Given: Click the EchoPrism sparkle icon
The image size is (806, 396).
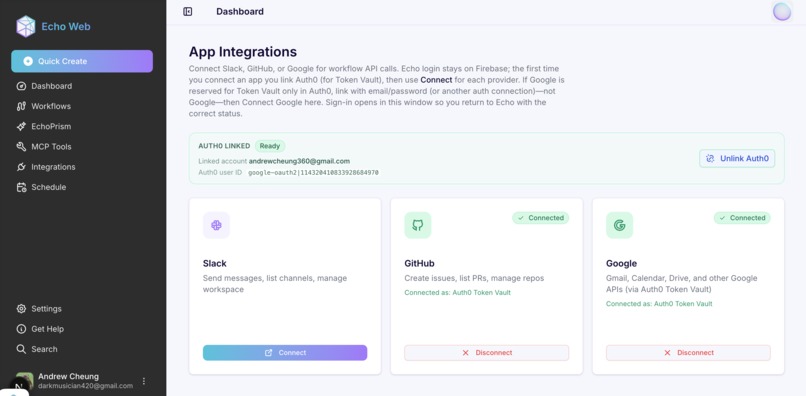Looking at the screenshot, I should point(21,127).
